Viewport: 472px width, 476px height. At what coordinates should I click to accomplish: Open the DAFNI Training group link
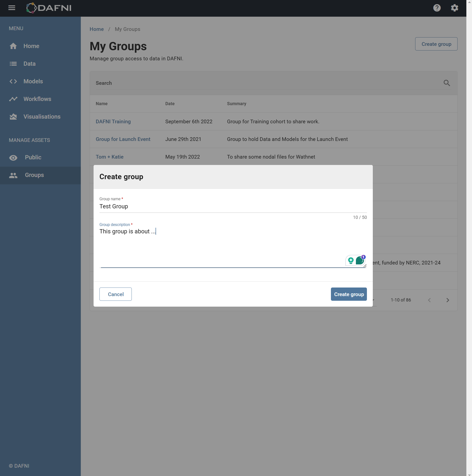113,122
